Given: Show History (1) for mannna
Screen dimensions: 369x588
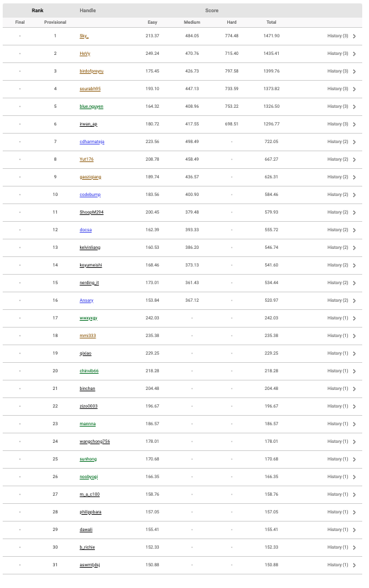Looking at the screenshot, I should pyautogui.click(x=338, y=424).
